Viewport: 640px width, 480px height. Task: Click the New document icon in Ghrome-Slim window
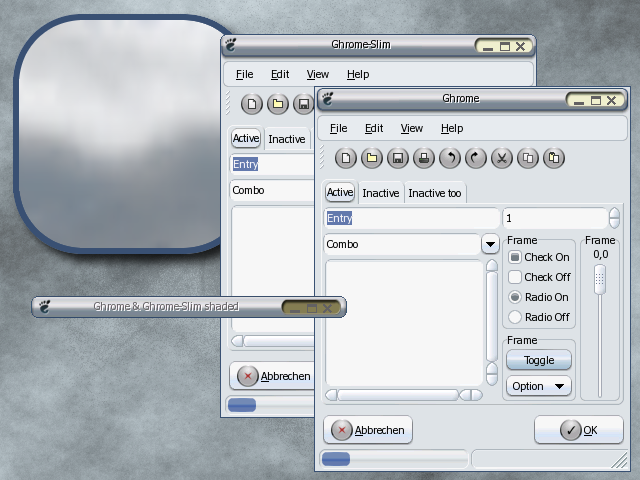252,104
